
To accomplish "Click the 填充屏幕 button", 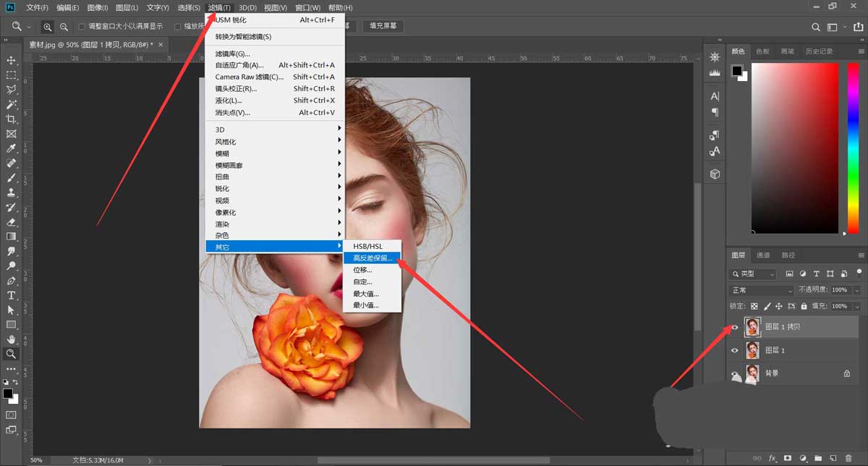I will pos(383,25).
